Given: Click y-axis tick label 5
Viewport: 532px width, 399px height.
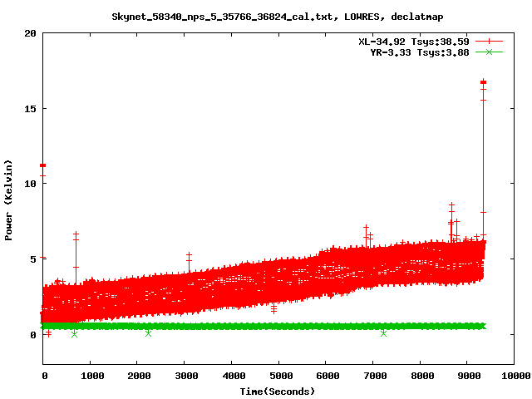Looking at the screenshot, I should [x=33, y=259].
